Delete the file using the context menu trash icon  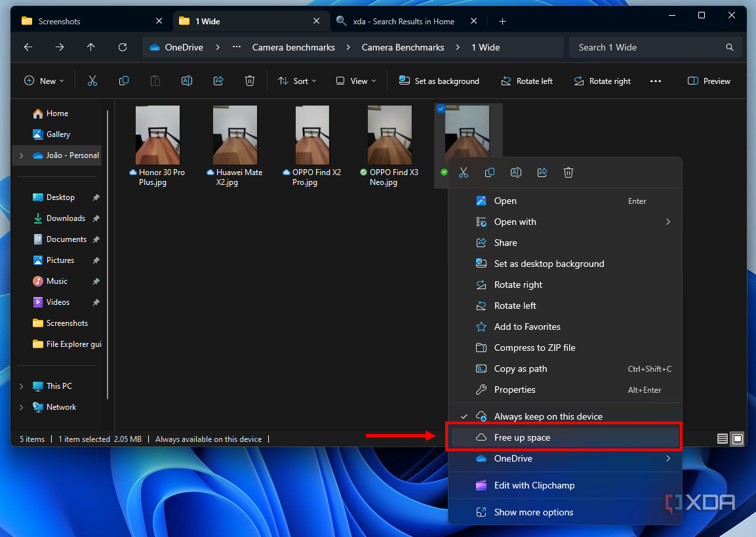pyautogui.click(x=568, y=172)
